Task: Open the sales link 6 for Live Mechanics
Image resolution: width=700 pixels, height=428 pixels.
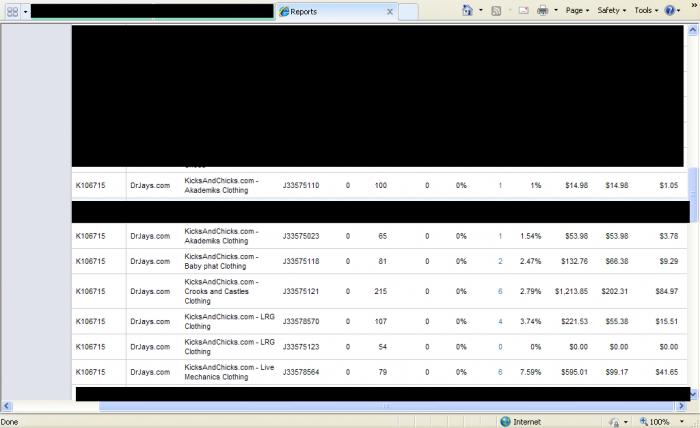Action: click(500, 372)
